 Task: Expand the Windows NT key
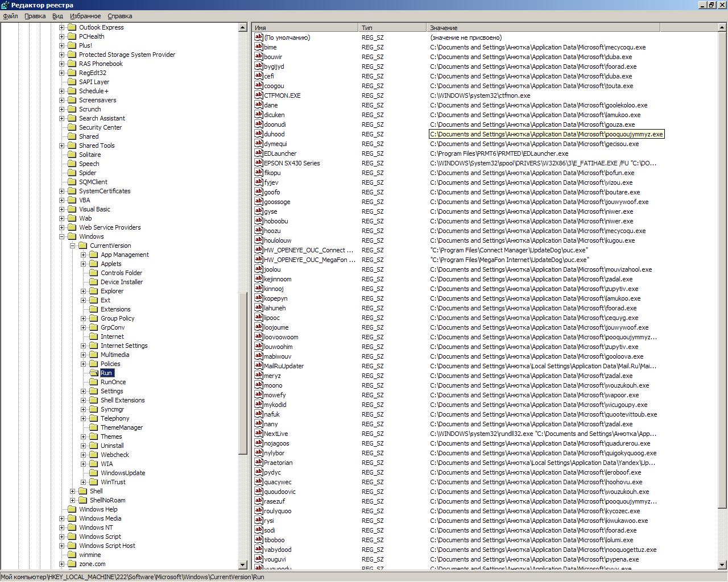(61, 527)
